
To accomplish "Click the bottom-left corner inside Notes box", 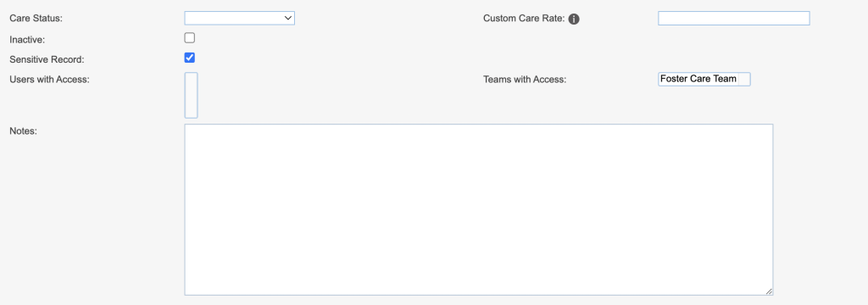I will [x=191, y=289].
